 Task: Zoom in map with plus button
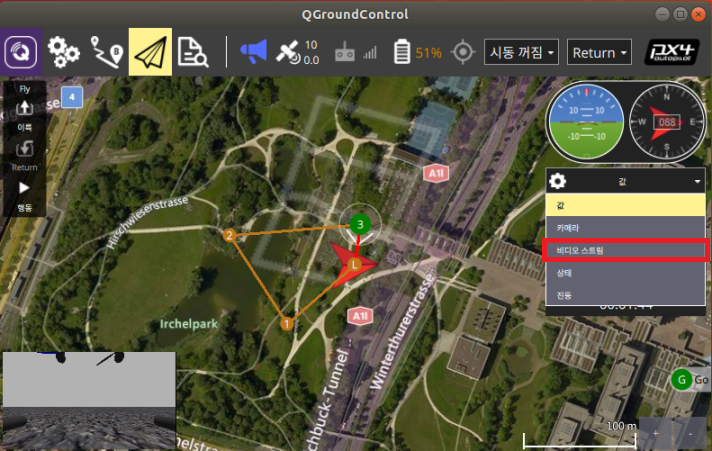click(x=656, y=433)
